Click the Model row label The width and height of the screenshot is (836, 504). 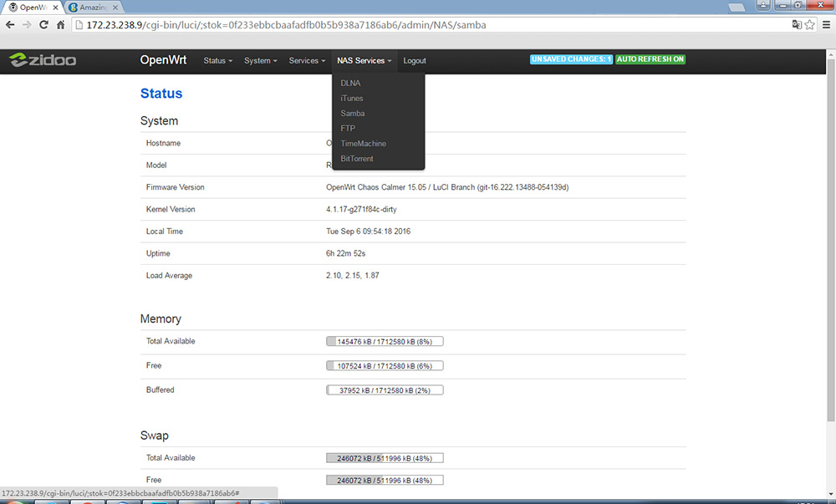tap(156, 165)
